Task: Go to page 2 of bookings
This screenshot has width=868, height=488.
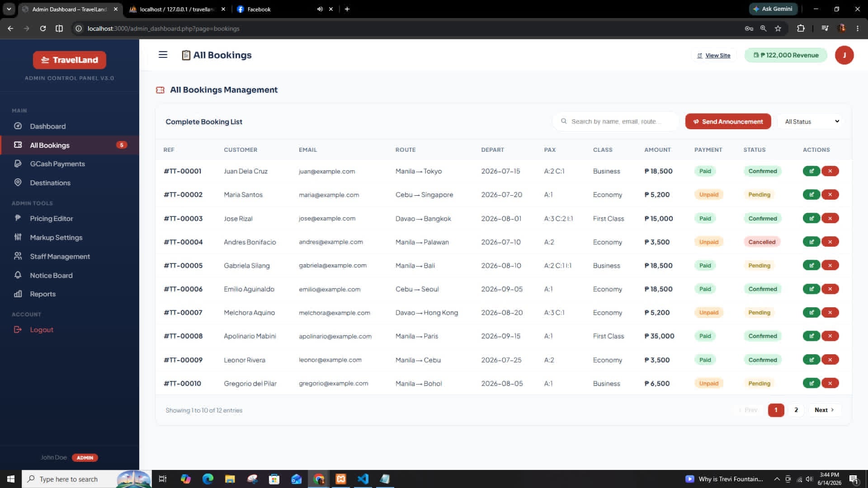Action: pos(796,410)
